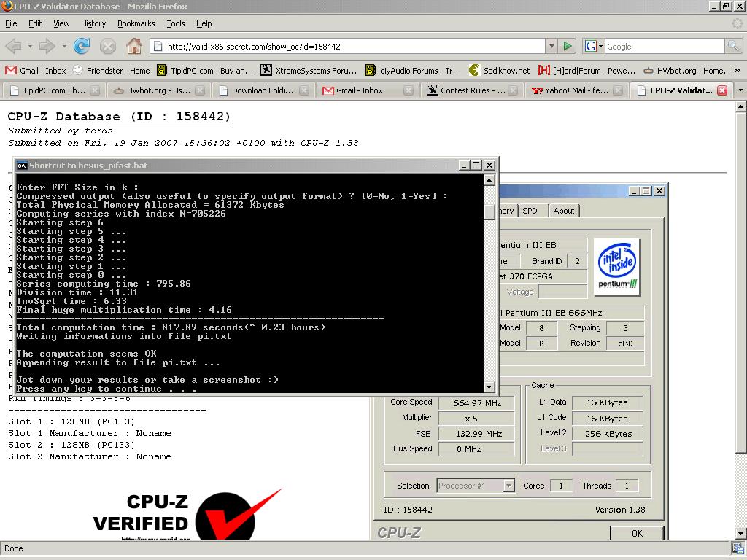
Task: Open the Bookmarks menu
Action: (x=136, y=23)
